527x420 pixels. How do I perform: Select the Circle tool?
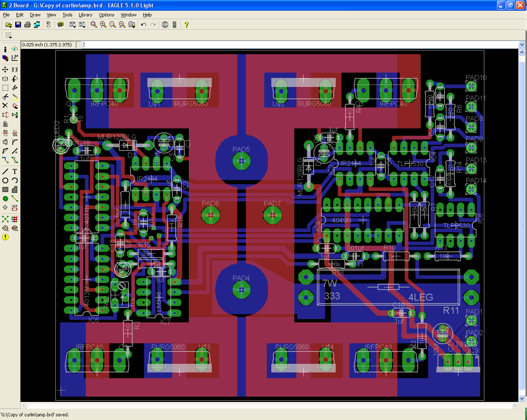(x=5, y=180)
